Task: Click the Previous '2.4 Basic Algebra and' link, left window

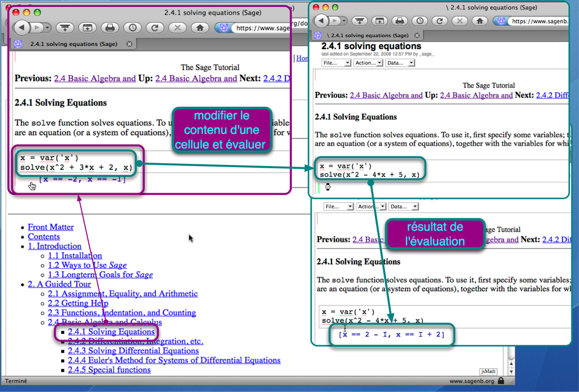Action: 95,79
